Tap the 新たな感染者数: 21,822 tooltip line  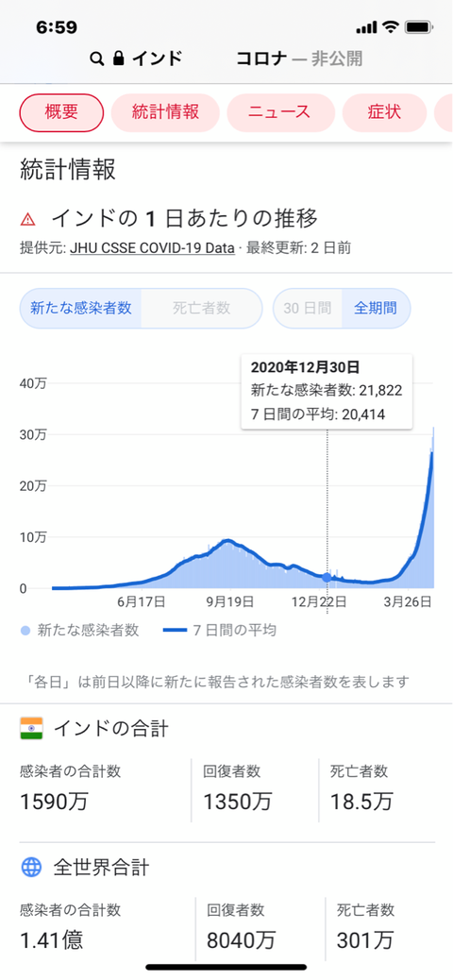pyautogui.click(x=327, y=391)
